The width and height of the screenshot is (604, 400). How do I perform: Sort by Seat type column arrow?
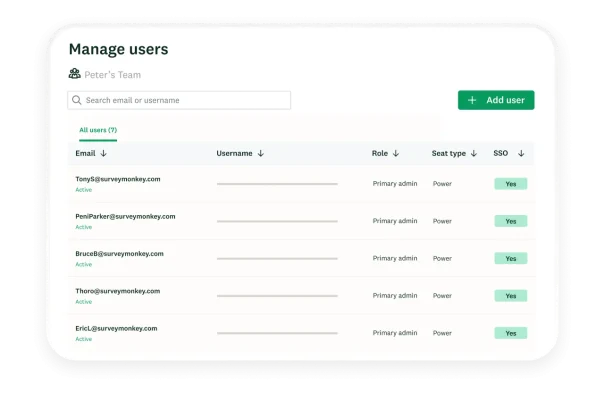click(x=474, y=153)
